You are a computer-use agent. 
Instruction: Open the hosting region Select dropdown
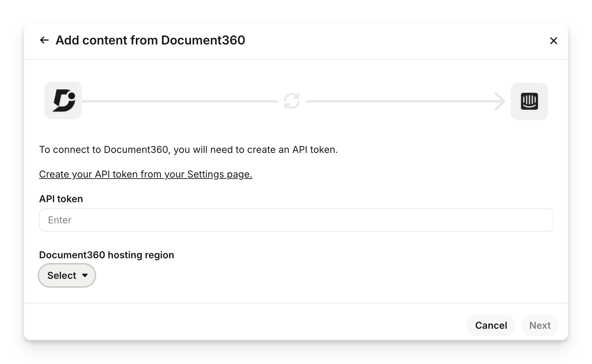(67, 275)
